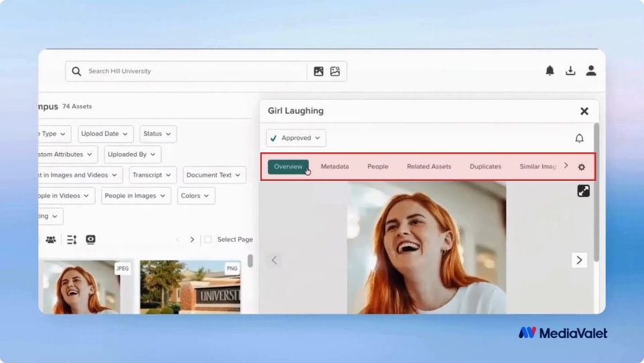The image size is (644, 363).
Task: Open the sort order icon
Action: click(72, 240)
